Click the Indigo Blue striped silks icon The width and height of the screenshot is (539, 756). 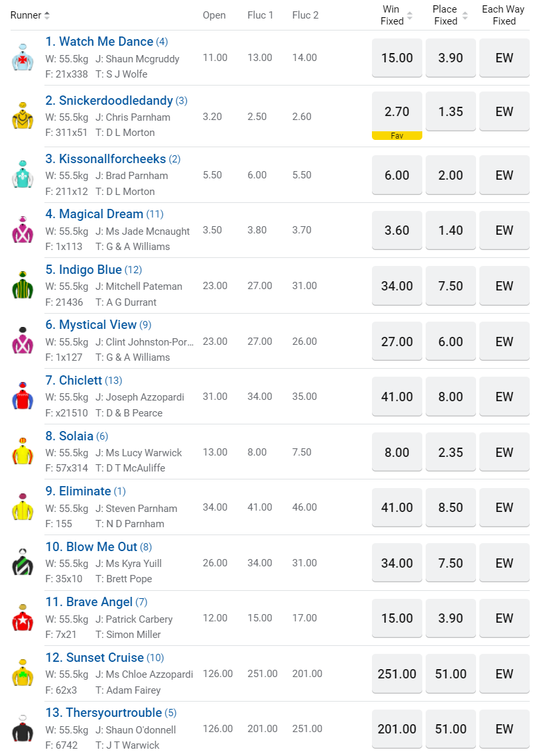click(23, 285)
